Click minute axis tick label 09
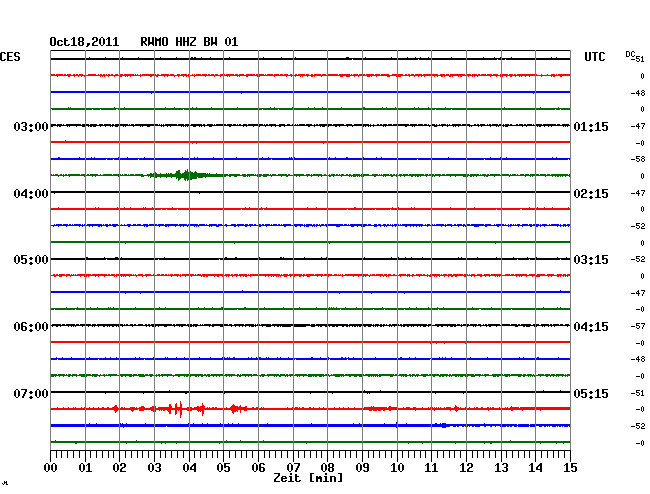Image resolution: width=650 pixels, height=494 pixels. tap(362, 468)
